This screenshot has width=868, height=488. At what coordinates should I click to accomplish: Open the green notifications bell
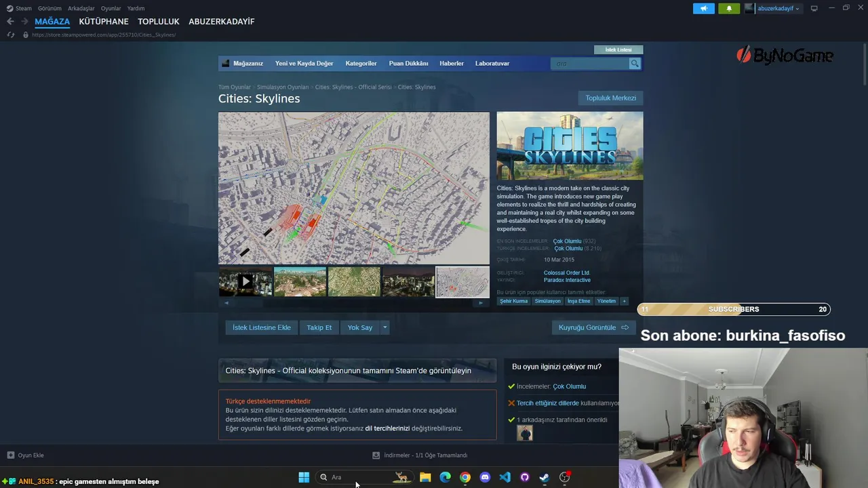(x=729, y=8)
